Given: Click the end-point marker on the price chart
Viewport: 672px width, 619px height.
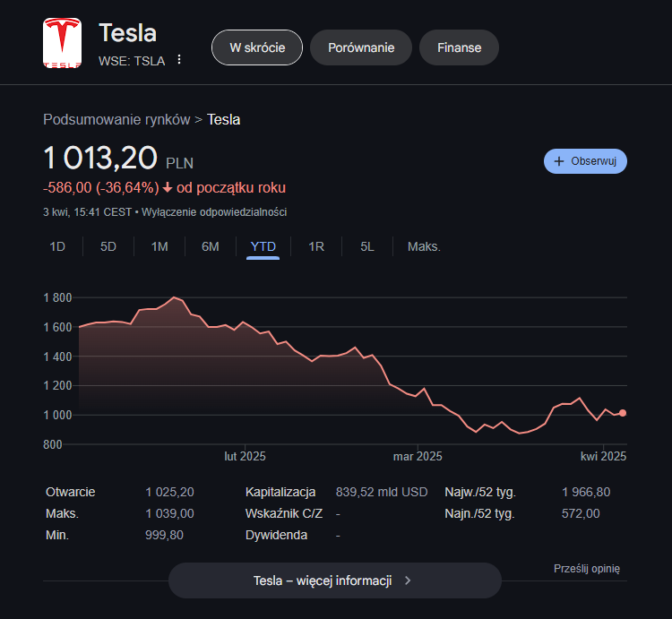Looking at the screenshot, I should click(x=623, y=413).
